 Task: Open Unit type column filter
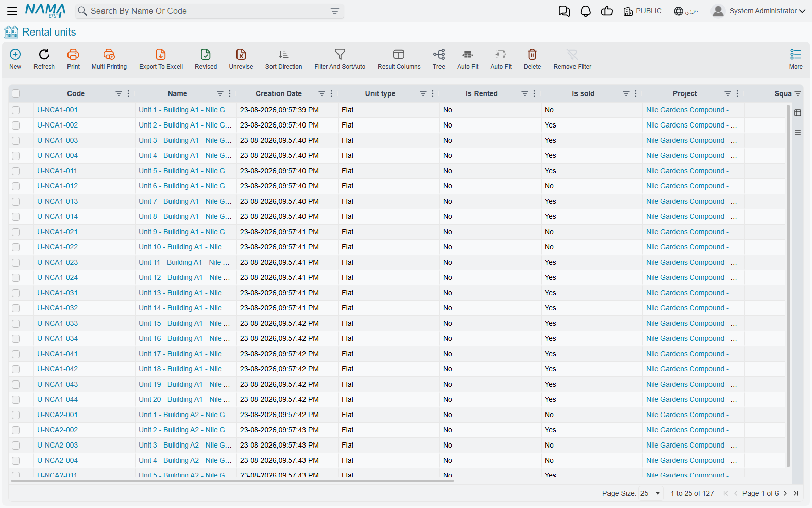(x=423, y=93)
